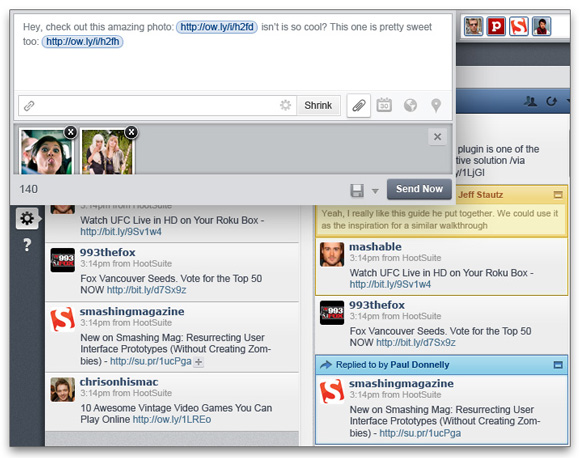Click the 140 character counter
This screenshot has height=458, width=580.
click(28, 189)
